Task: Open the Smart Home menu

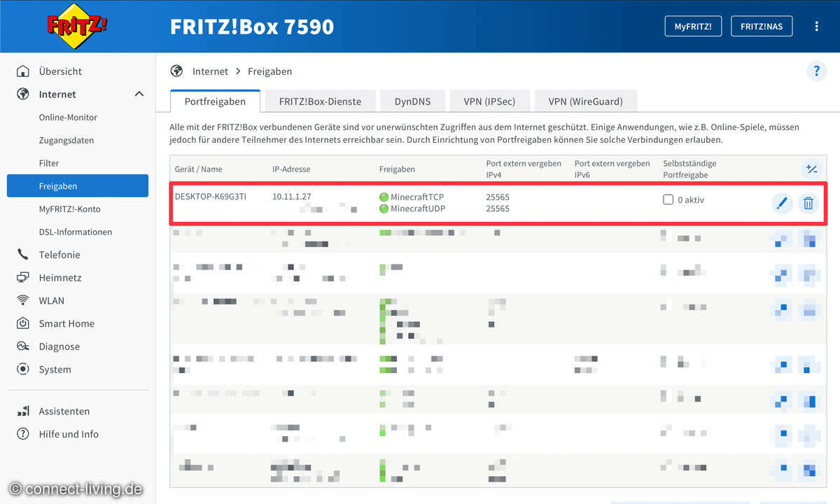Action: point(66,323)
